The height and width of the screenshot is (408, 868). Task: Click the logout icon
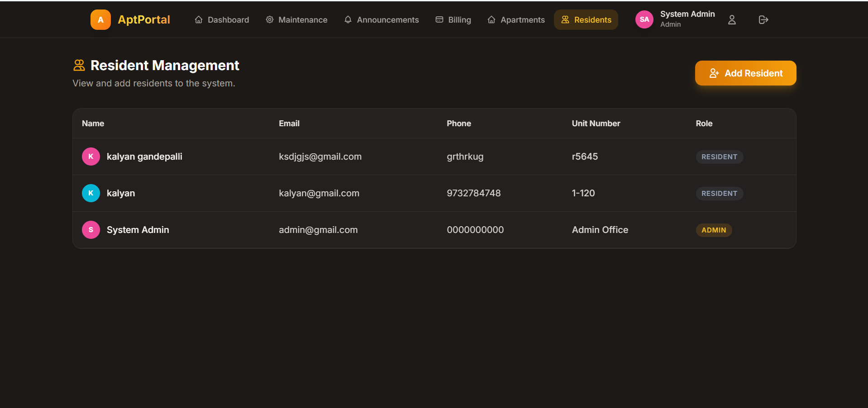pos(763,19)
